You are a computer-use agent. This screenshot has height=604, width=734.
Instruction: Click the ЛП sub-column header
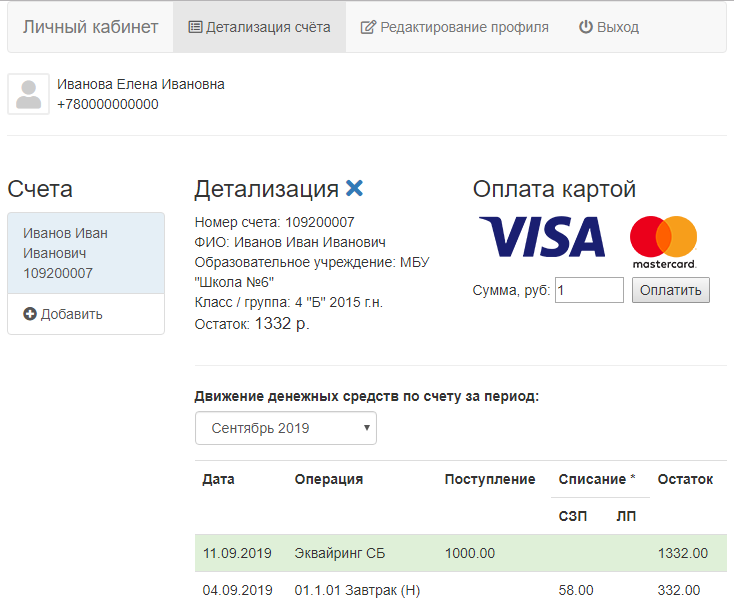(626, 516)
